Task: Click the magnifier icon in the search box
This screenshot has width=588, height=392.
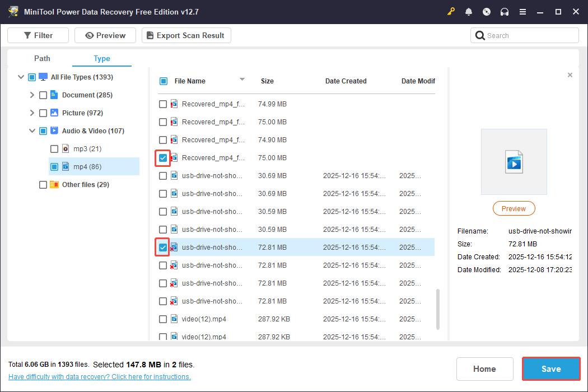Action: tap(480, 35)
